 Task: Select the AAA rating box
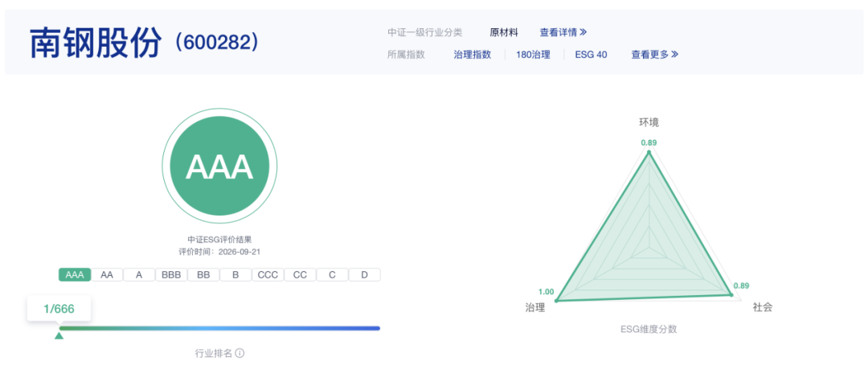click(75, 275)
